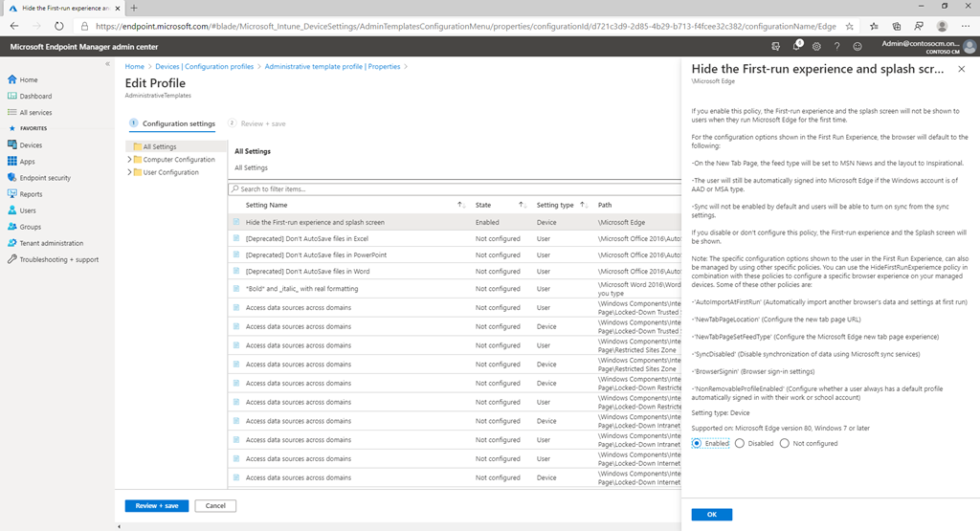Sort by the Setting Name column arrows
Image resolution: width=980 pixels, height=531 pixels.
pyautogui.click(x=460, y=205)
